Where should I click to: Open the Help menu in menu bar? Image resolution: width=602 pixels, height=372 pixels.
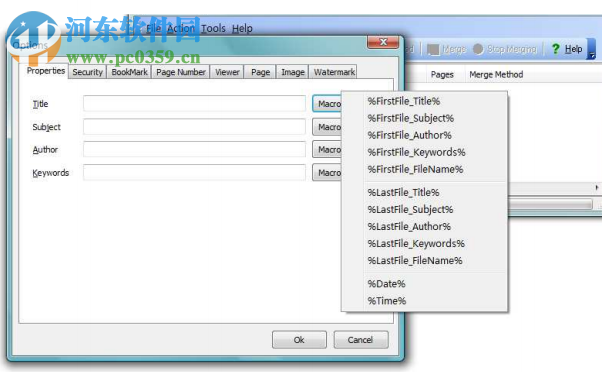(x=242, y=28)
